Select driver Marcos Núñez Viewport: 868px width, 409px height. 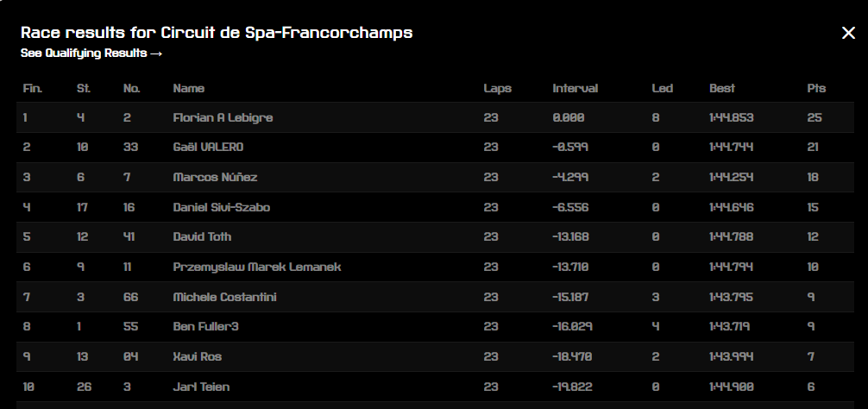point(216,177)
